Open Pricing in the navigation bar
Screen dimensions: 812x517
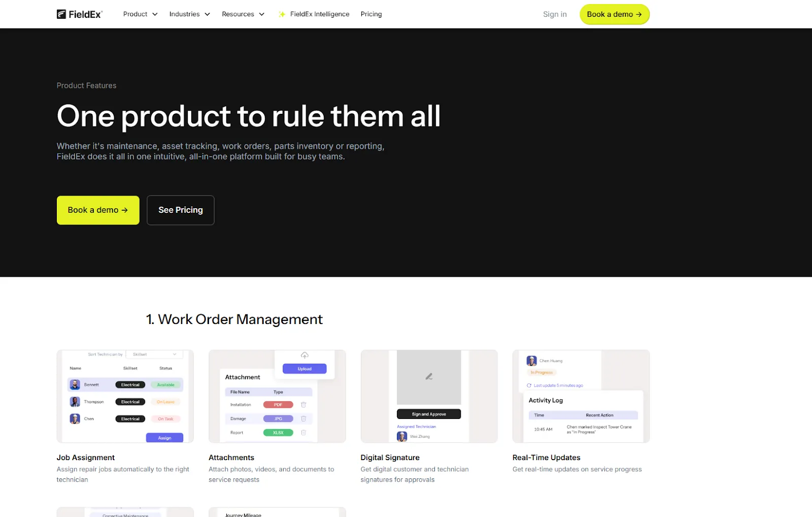point(371,14)
